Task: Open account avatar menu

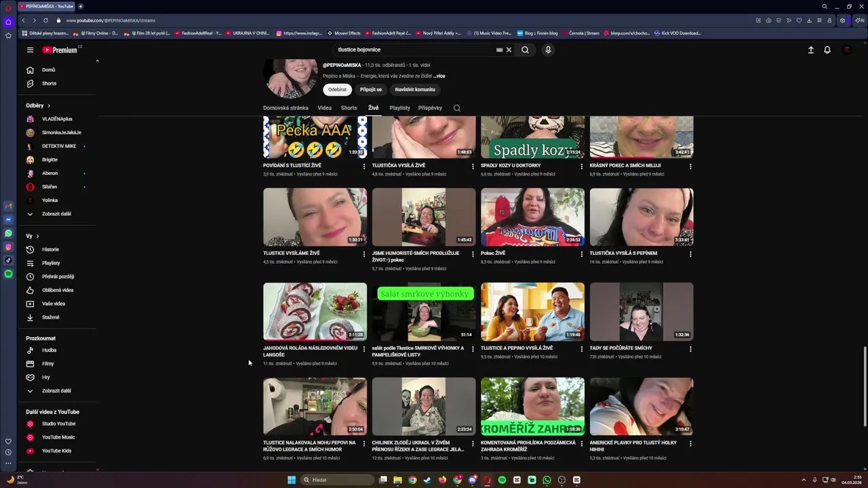Action: click(846, 49)
